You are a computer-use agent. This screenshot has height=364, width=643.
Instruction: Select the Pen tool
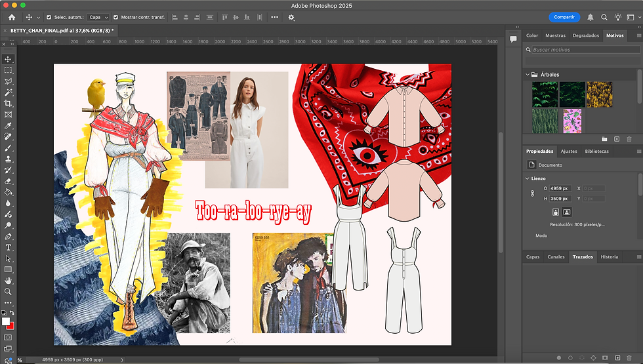click(8, 236)
